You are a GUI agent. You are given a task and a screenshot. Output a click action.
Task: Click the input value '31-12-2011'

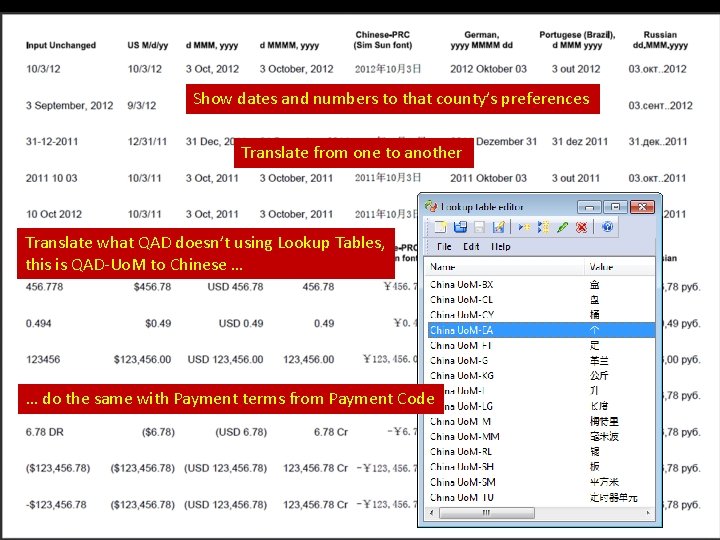pos(52,141)
